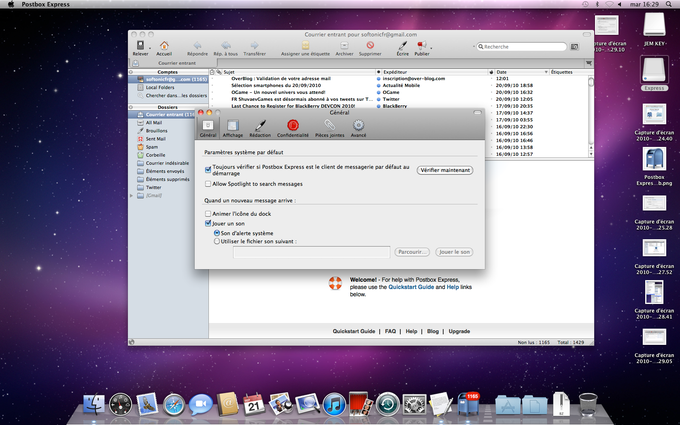Sort messages by Date column
Image resolution: width=680 pixels, height=425 pixels.
point(522,72)
